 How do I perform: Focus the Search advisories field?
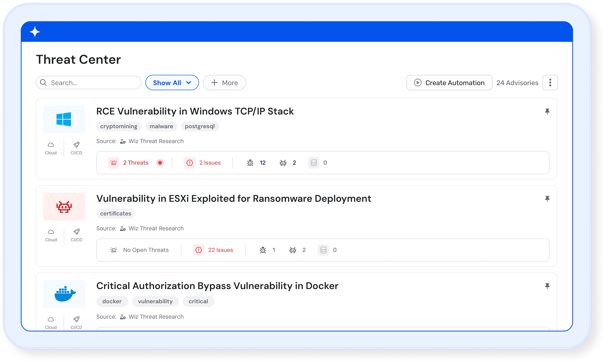click(88, 83)
